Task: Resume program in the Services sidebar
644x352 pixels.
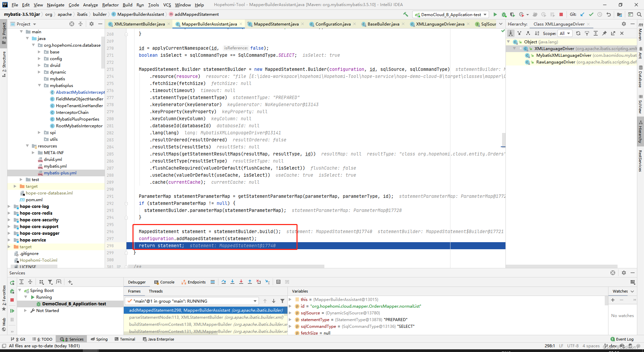Action: coord(12,311)
